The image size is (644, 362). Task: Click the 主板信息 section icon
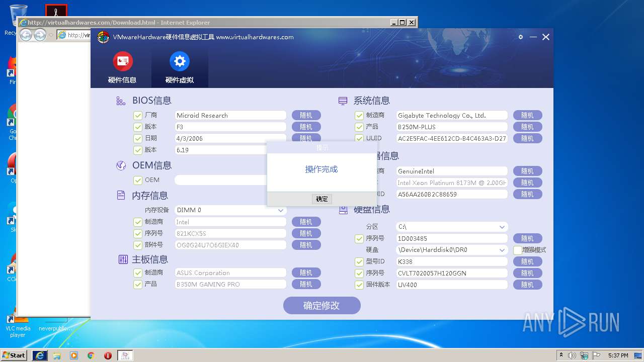pyautogui.click(x=123, y=259)
